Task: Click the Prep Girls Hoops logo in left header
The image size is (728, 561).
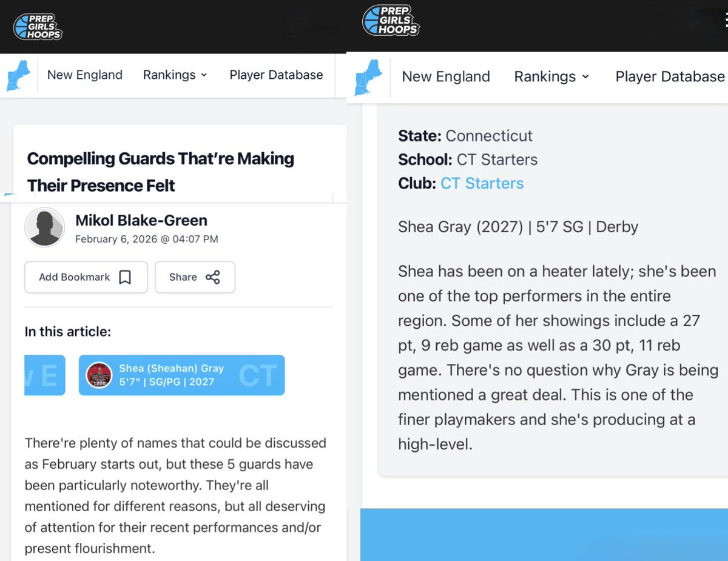Action: coord(38,26)
